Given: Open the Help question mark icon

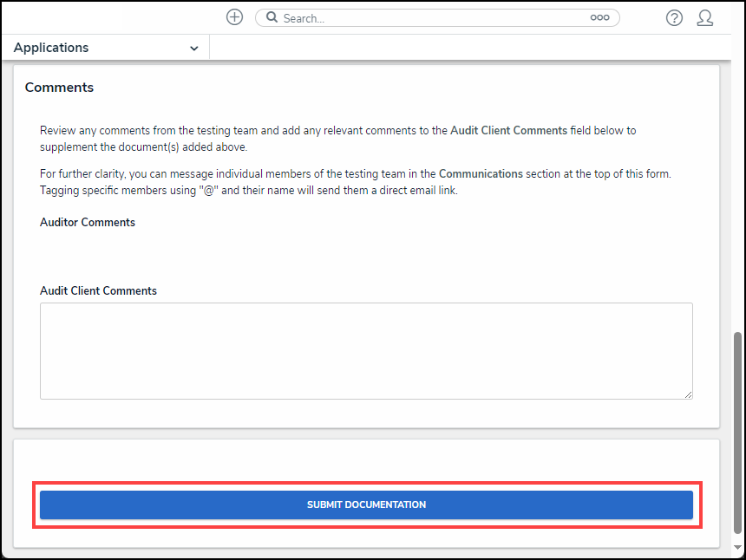Looking at the screenshot, I should (674, 17).
